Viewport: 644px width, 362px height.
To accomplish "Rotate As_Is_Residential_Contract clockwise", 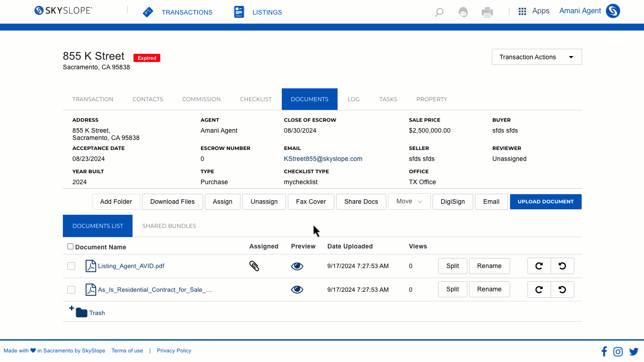I will point(539,290).
